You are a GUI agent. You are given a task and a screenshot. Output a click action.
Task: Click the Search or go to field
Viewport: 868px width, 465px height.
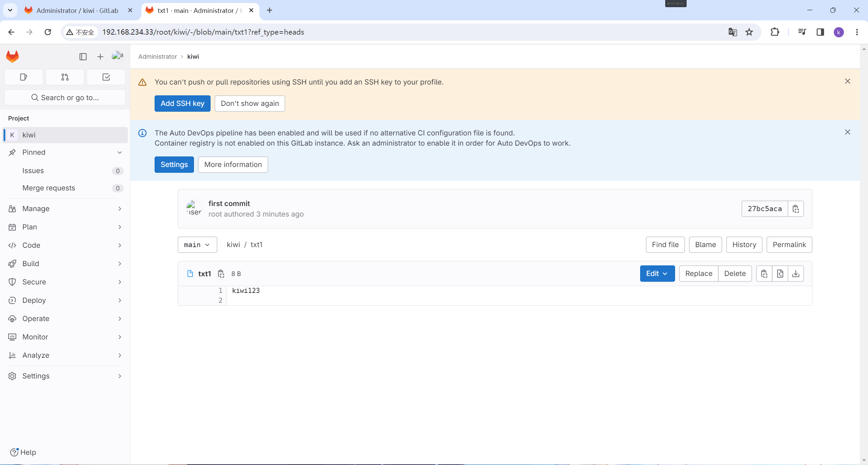click(65, 98)
